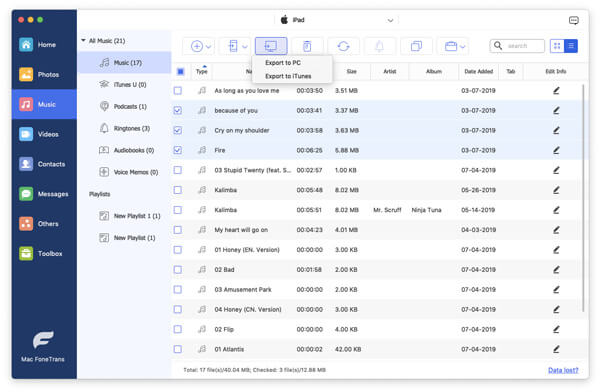This screenshot has width=600, height=392.
Task: Click the search input field
Action: 517,46
